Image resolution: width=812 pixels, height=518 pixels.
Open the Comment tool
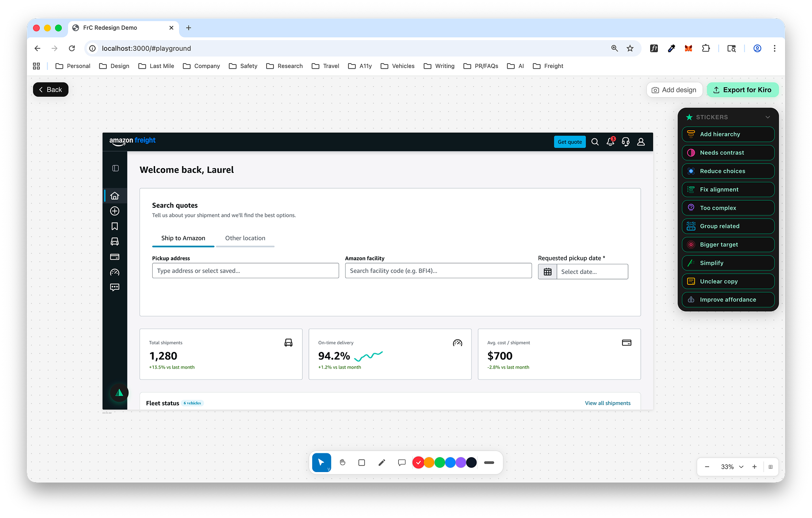pyautogui.click(x=402, y=462)
